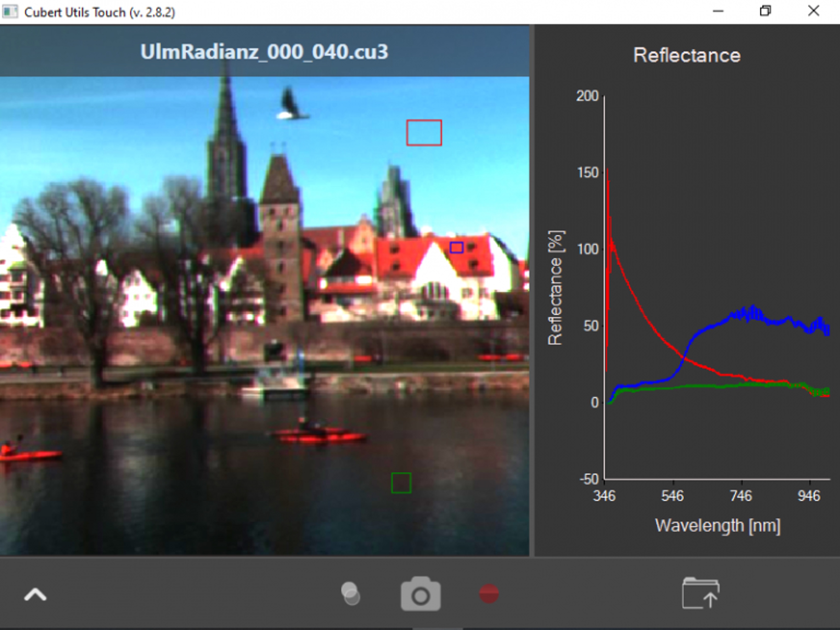Click the overlapping circles icon
This screenshot has height=630, width=840.
(351, 594)
